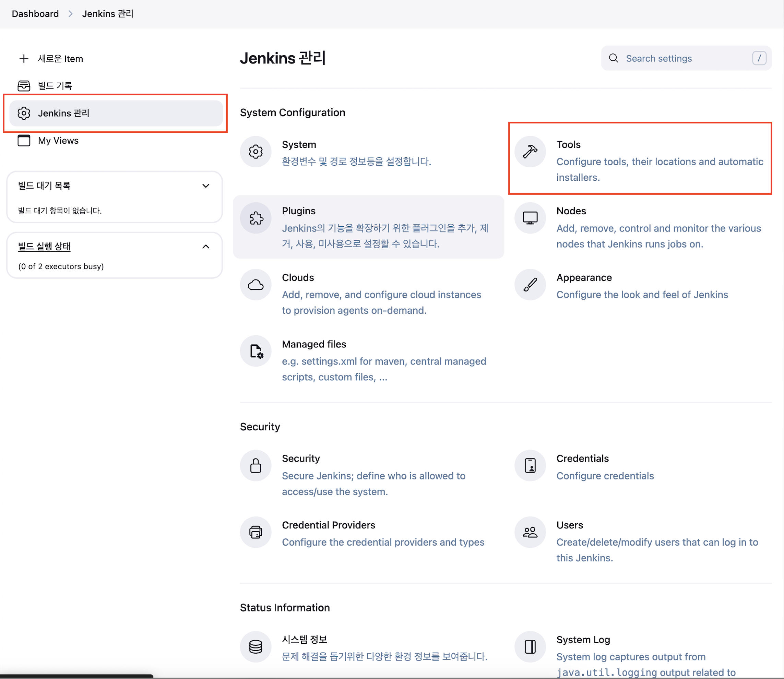Screen dimensions: 784x679
Task: Click the Tools hammer icon
Action: click(x=530, y=152)
